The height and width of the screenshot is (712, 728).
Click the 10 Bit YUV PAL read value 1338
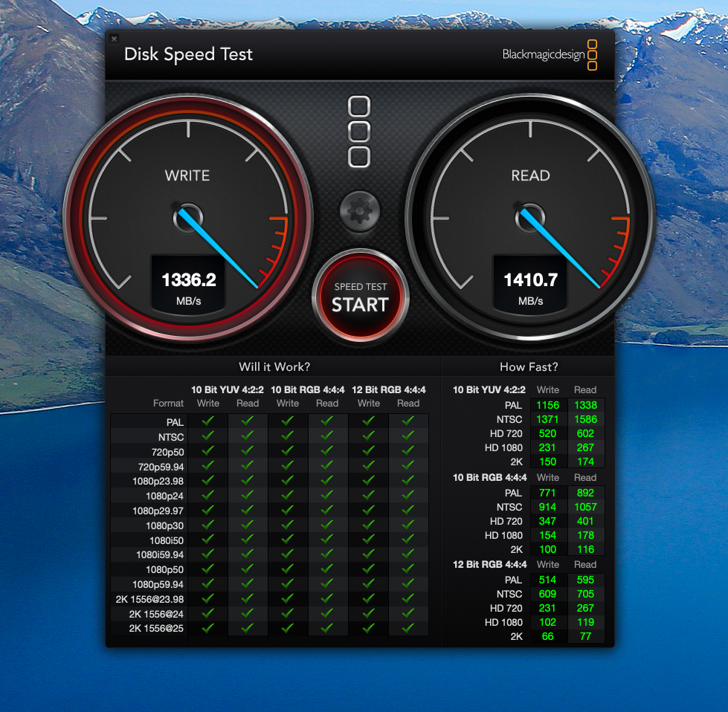pos(585,405)
